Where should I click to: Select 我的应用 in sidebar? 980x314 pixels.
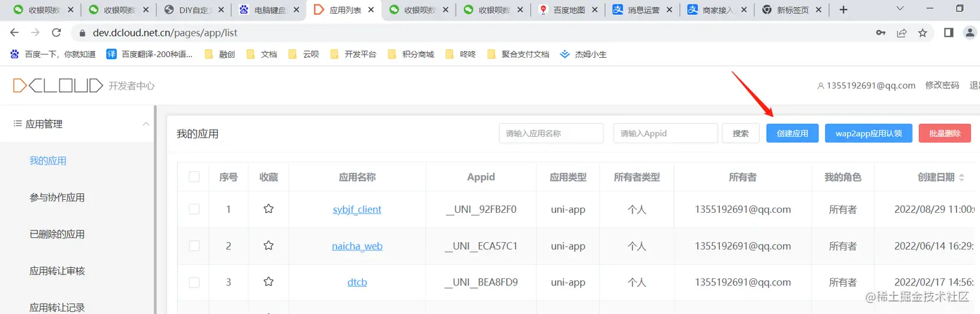point(48,160)
